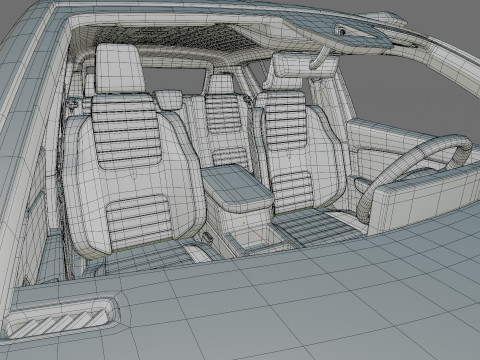Select the steering wheel mesh
Image resolution: width=480 pixels, height=360 pixels.
(413, 178)
